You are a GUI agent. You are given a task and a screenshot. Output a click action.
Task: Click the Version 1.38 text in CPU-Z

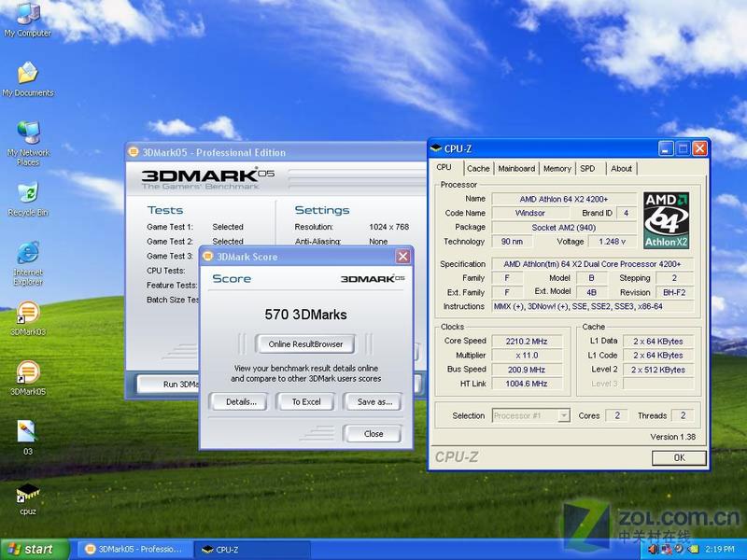tap(672, 437)
